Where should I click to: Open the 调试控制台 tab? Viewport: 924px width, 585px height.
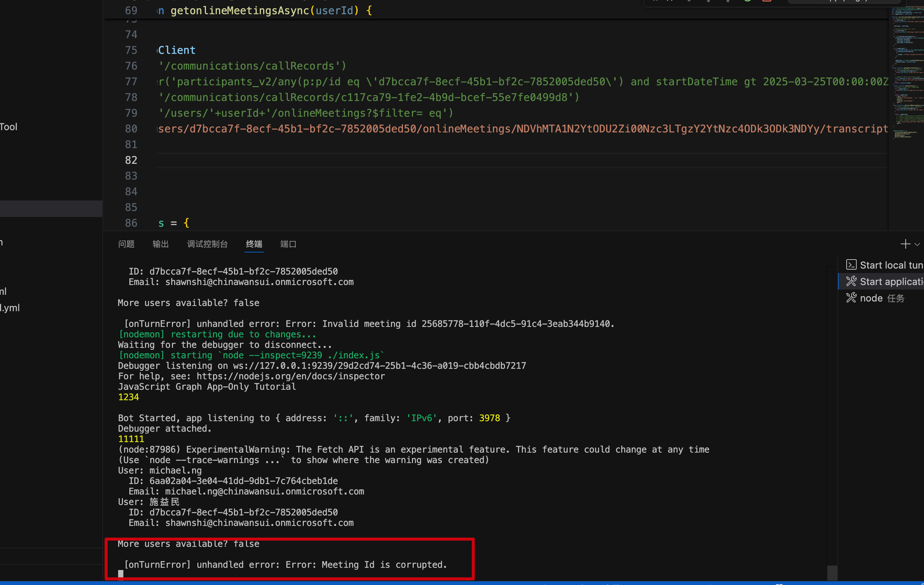tap(207, 244)
